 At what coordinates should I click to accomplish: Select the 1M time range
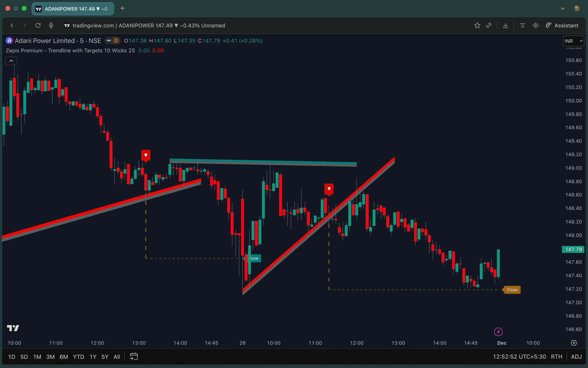pos(37,357)
